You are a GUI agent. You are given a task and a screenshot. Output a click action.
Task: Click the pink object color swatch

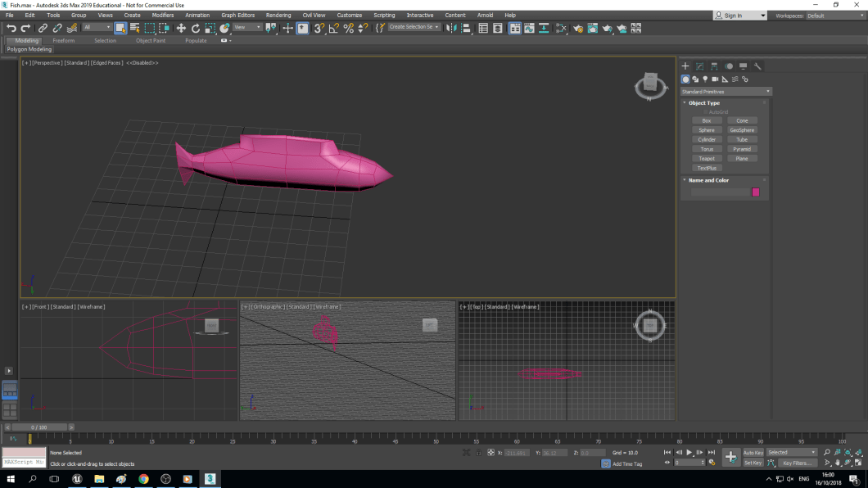(x=756, y=192)
